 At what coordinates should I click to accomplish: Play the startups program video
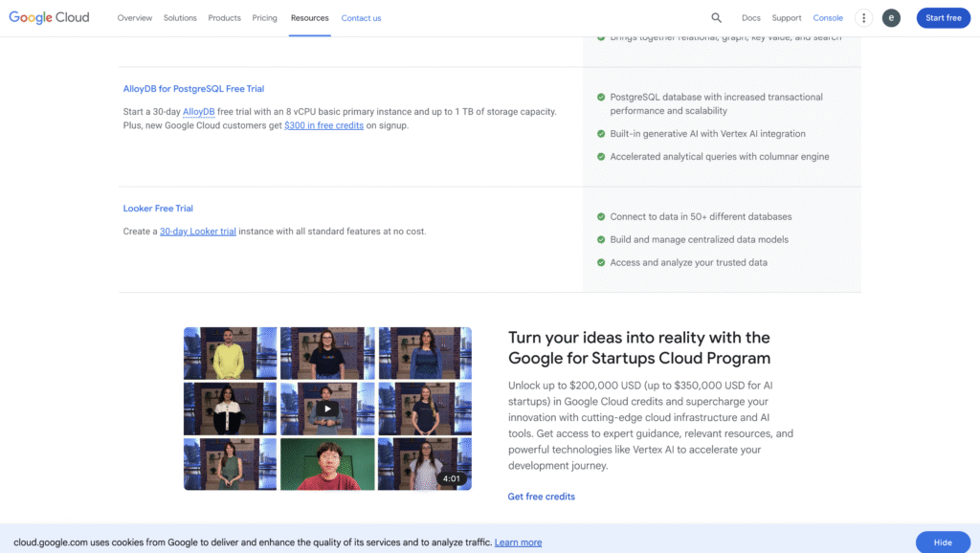click(327, 409)
